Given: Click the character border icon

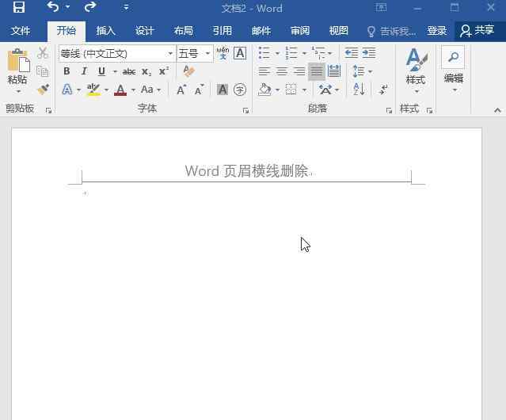Looking at the screenshot, I should [240, 53].
